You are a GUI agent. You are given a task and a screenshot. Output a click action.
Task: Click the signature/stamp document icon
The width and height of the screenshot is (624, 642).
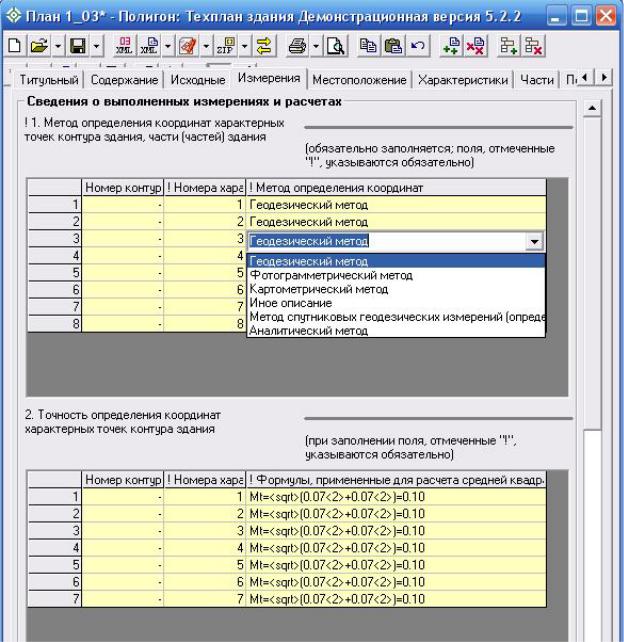click(x=188, y=45)
